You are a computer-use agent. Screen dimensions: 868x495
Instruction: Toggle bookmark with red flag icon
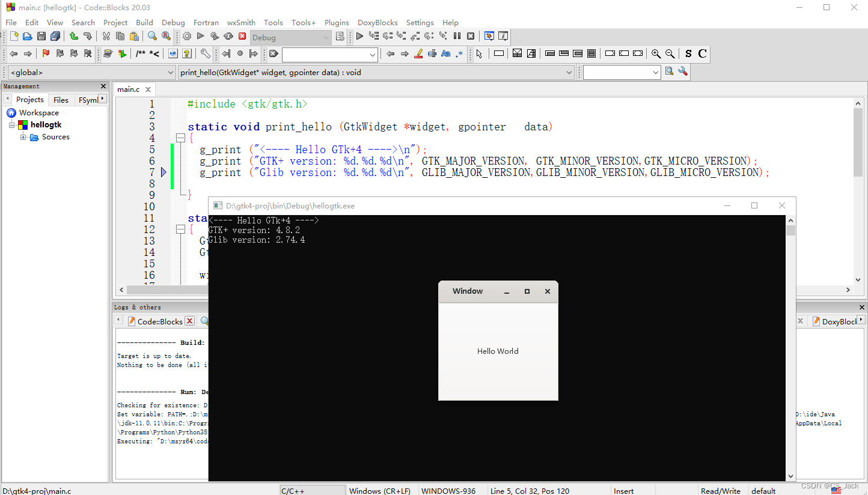pos(46,53)
